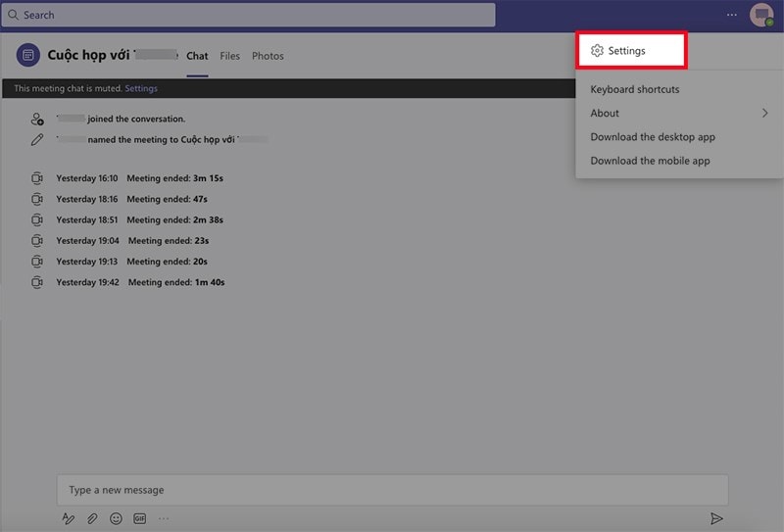Switch to the Chat tab

(197, 56)
